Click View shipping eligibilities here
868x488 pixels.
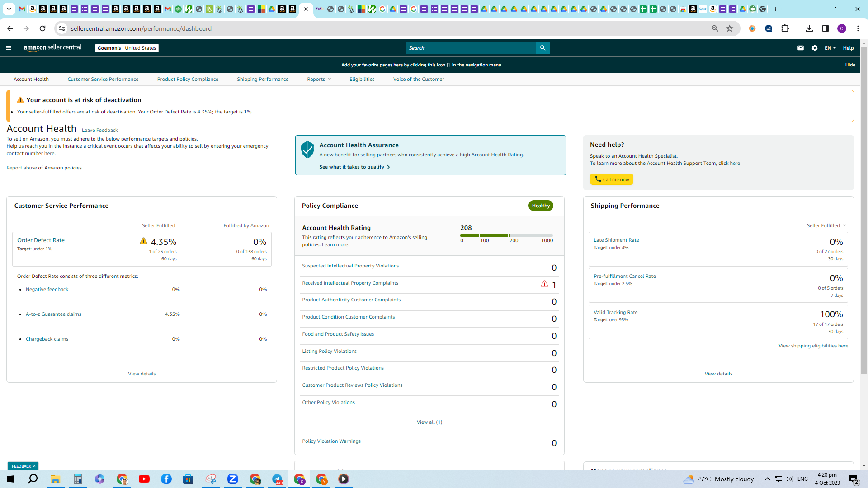pyautogui.click(x=813, y=346)
